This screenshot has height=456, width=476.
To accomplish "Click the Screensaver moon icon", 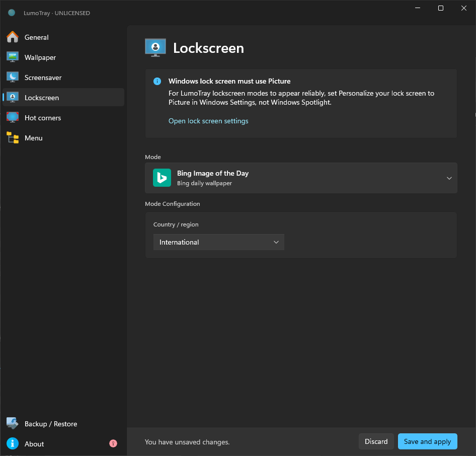I will click(13, 78).
